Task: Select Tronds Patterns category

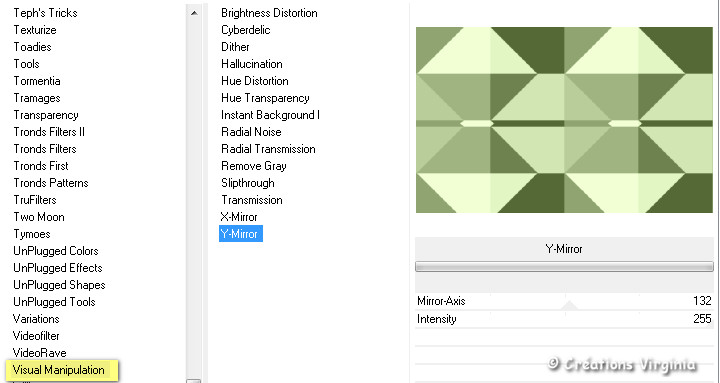Action: pos(51,183)
